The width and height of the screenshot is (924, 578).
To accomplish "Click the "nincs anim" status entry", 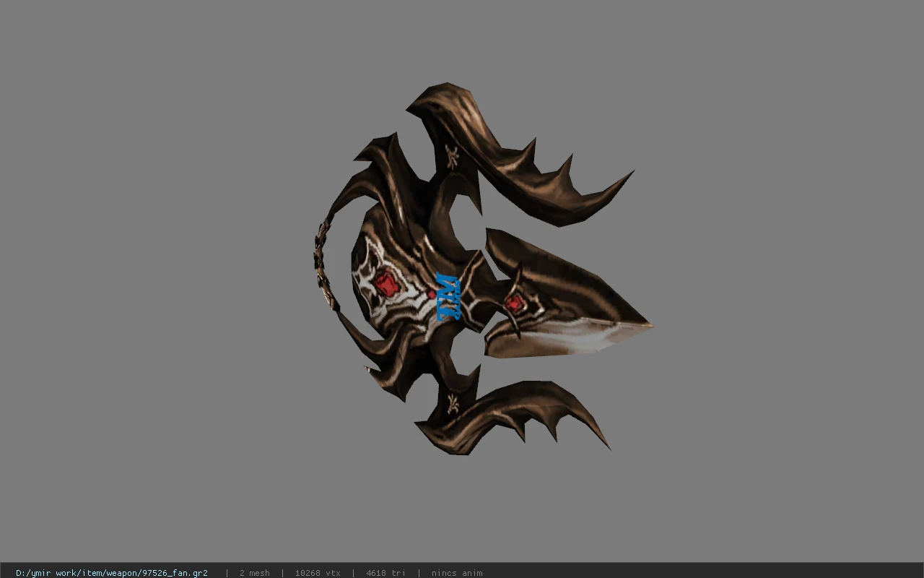I will pyautogui.click(x=457, y=573).
